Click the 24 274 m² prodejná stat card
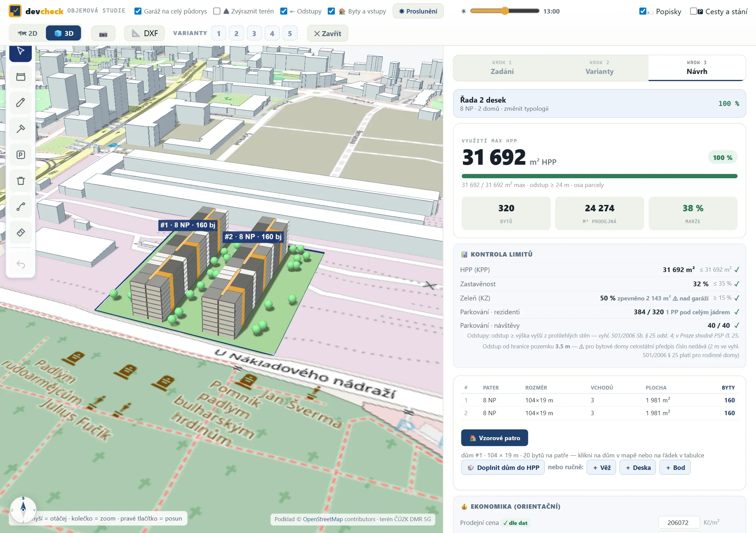 [x=599, y=213]
